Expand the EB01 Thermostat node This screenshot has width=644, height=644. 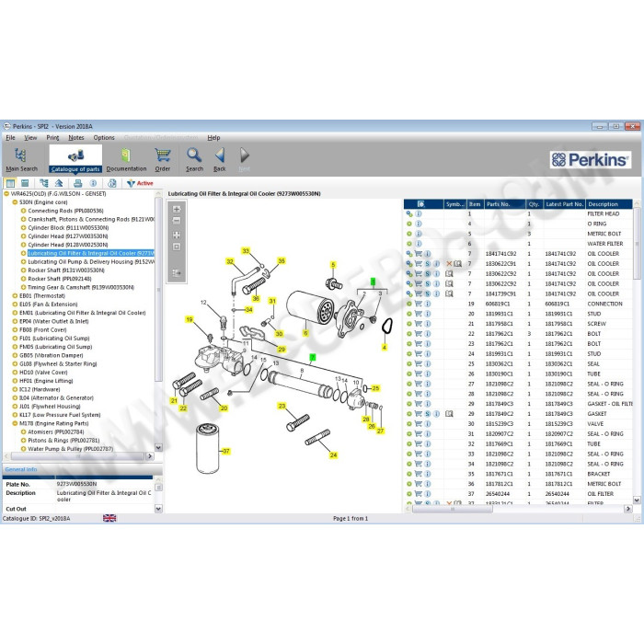coord(15,295)
